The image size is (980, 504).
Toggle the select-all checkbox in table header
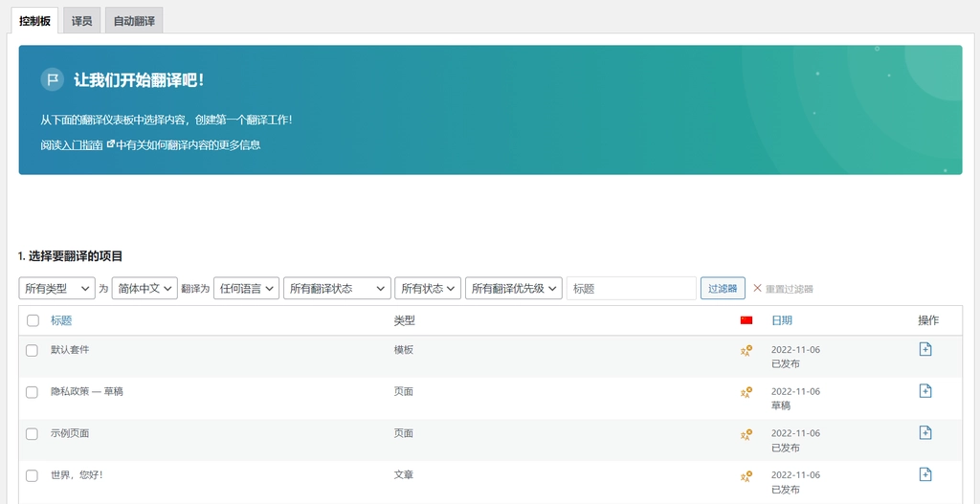tap(33, 320)
